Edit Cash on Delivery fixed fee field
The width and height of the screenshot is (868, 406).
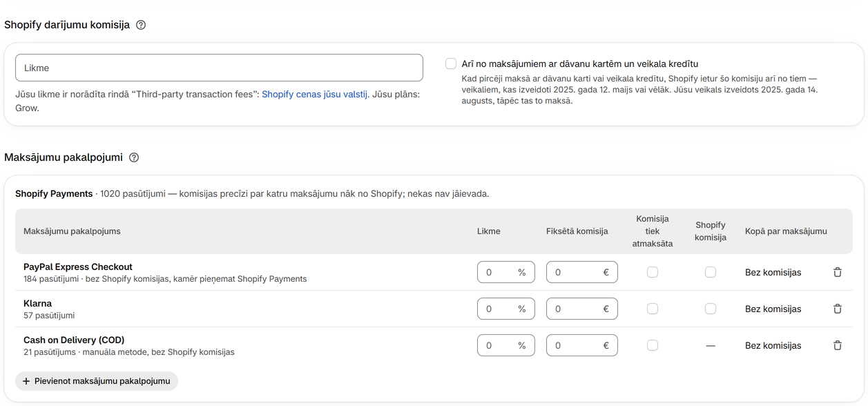[x=582, y=346]
